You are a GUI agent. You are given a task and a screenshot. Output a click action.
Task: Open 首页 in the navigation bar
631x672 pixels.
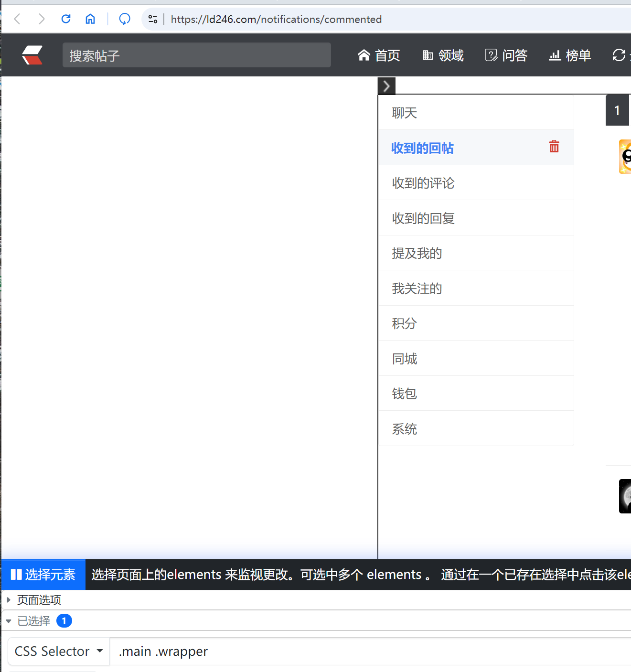(379, 55)
